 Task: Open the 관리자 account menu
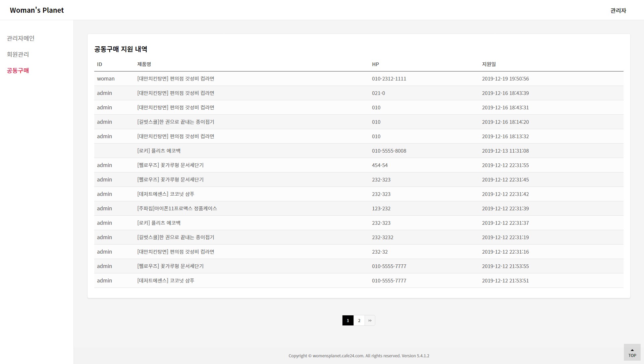(x=618, y=10)
